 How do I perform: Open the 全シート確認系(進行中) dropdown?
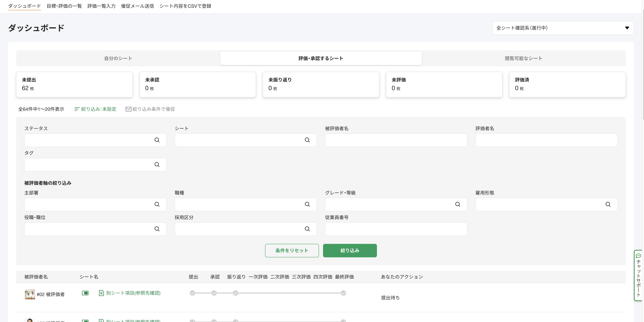(x=562, y=28)
